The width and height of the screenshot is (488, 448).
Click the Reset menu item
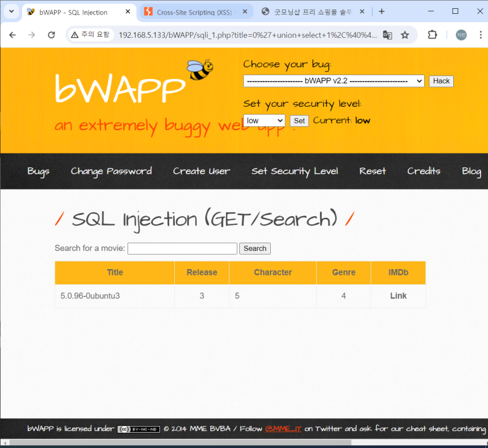click(372, 171)
